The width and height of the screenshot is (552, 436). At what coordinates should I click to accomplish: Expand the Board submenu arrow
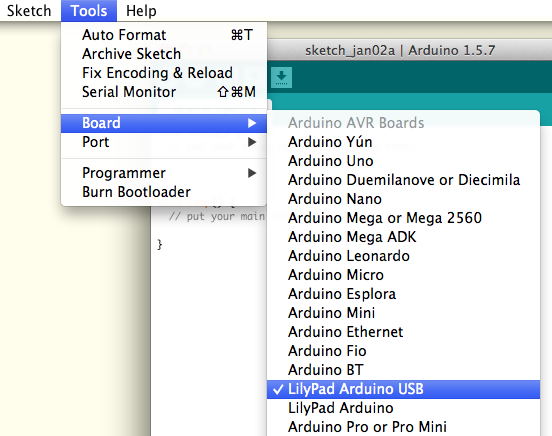[x=251, y=123]
